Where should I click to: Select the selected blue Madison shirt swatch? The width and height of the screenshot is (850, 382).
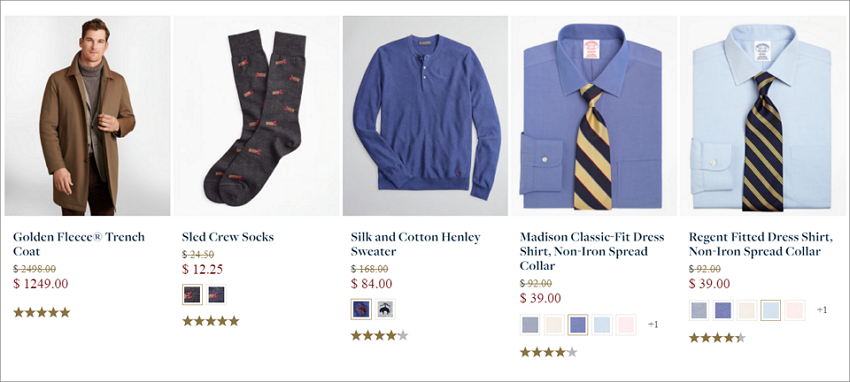578,325
